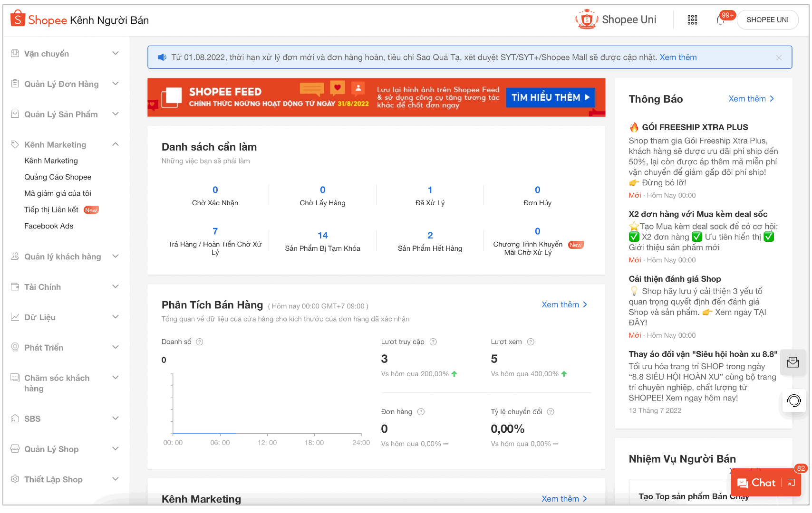This screenshot has width=812, height=513.
Task: Open the floating support headset icon
Action: 794,401
